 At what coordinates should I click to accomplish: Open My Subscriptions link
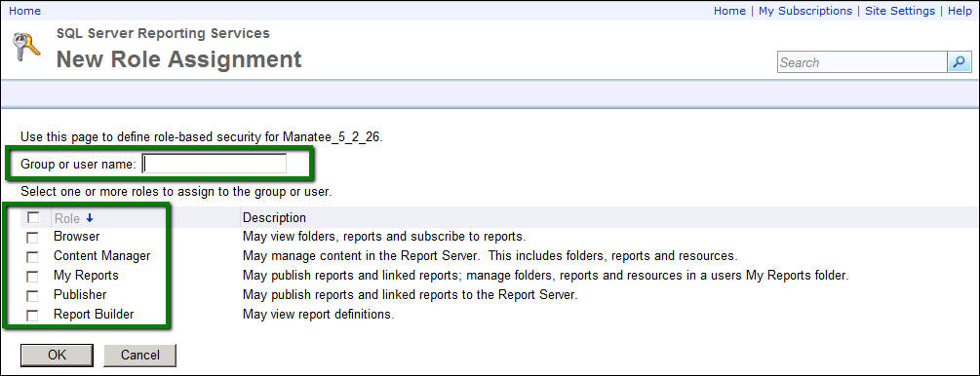click(x=805, y=11)
